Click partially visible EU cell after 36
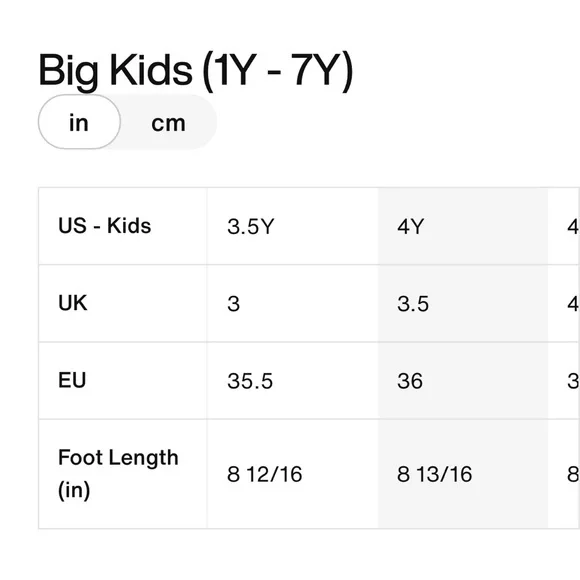 564,381
